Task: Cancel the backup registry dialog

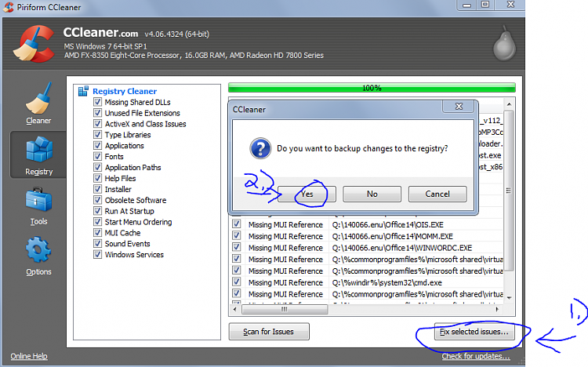Action: (437, 194)
